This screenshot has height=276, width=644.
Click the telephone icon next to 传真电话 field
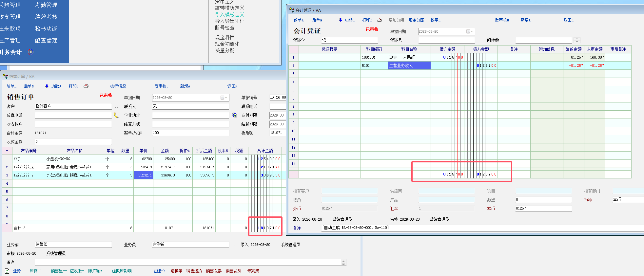click(x=116, y=115)
